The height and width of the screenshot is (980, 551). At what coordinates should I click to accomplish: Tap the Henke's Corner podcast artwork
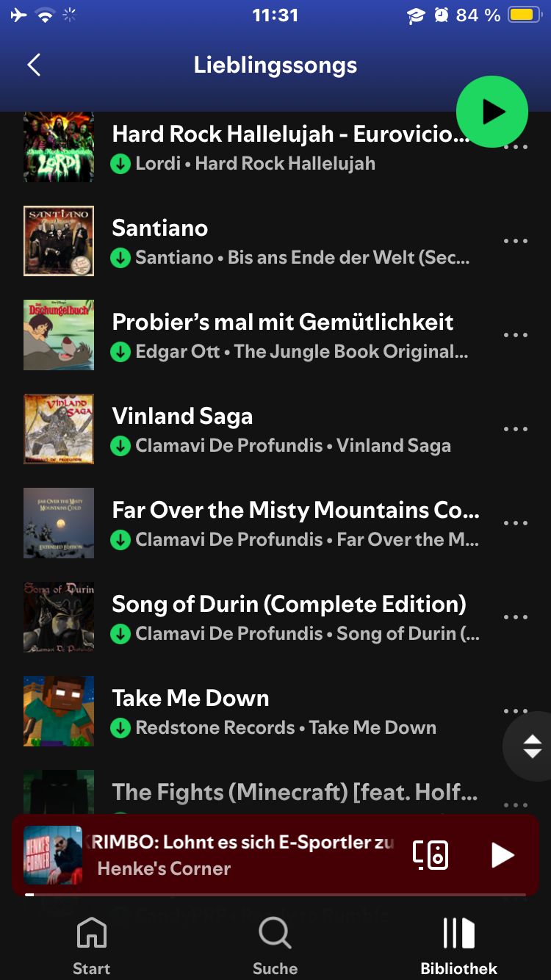53,854
